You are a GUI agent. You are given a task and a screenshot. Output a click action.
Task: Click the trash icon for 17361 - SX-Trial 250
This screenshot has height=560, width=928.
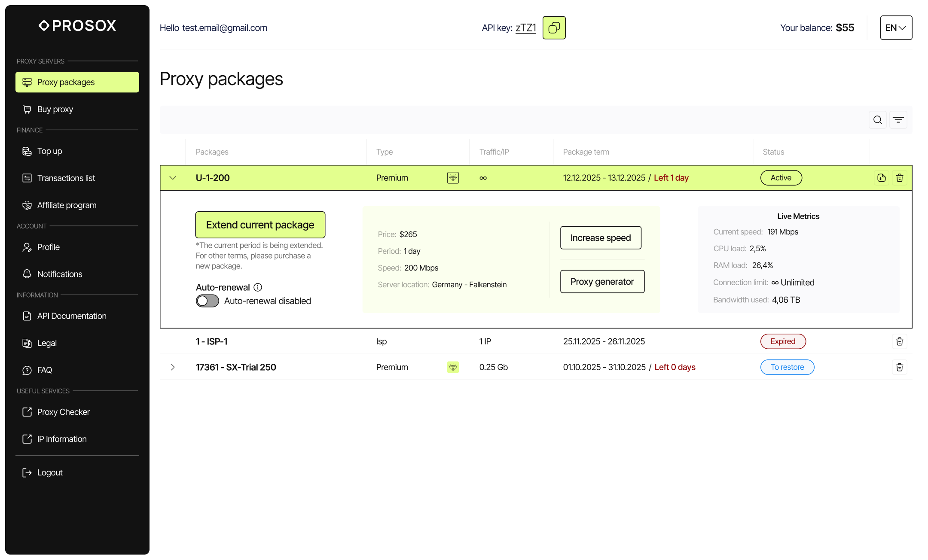[899, 367]
